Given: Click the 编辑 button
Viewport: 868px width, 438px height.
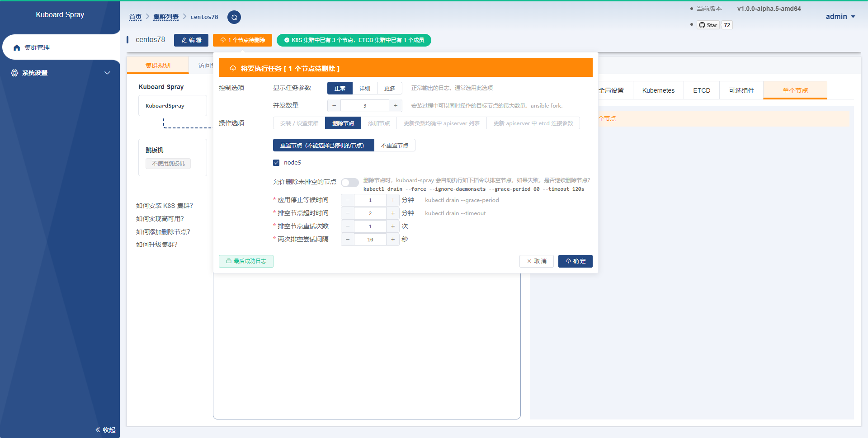Looking at the screenshot, I should pos(191,40).
